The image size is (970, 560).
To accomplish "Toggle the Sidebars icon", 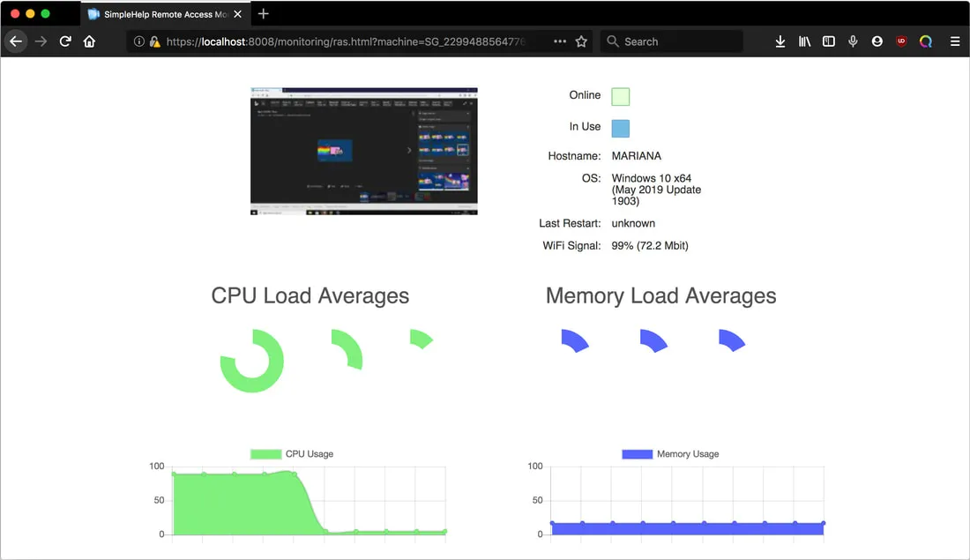I will point(828,41).
